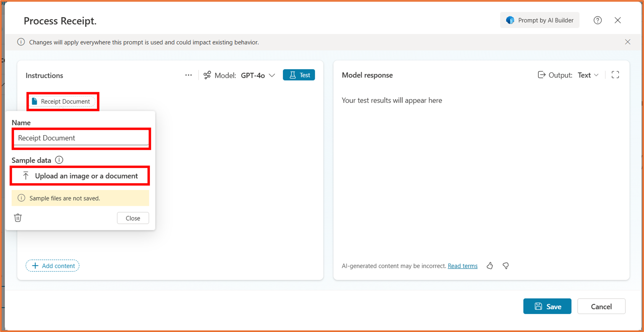Give a thumbs down to the model response
The image size is (644, 332).
505,266
